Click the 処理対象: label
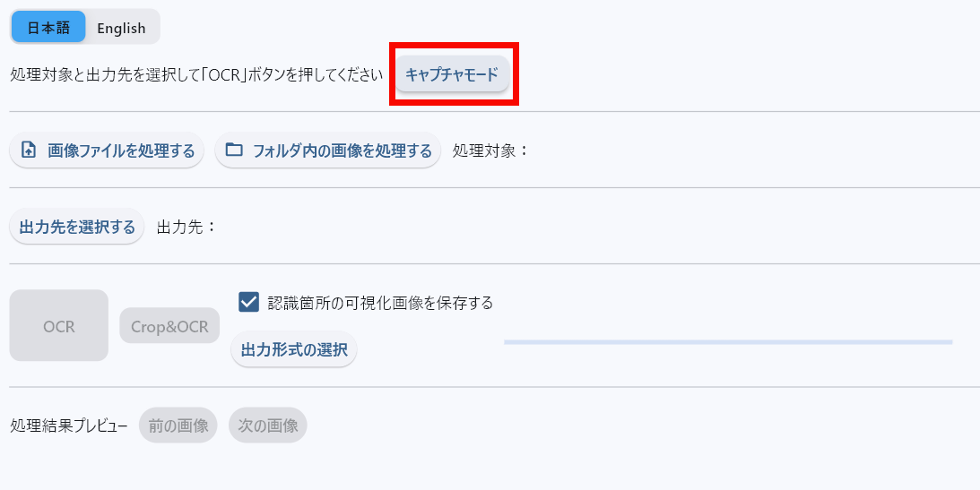This screenshot has height=490, width=980. [x=491, y=150]
